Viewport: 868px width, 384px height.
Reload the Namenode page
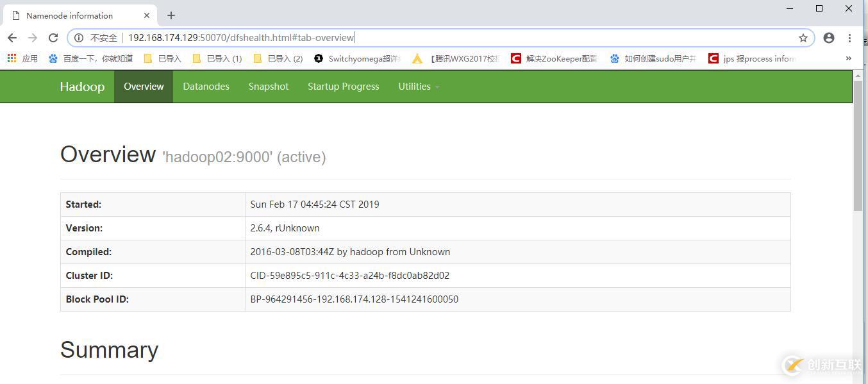click(x=53, y=38)
